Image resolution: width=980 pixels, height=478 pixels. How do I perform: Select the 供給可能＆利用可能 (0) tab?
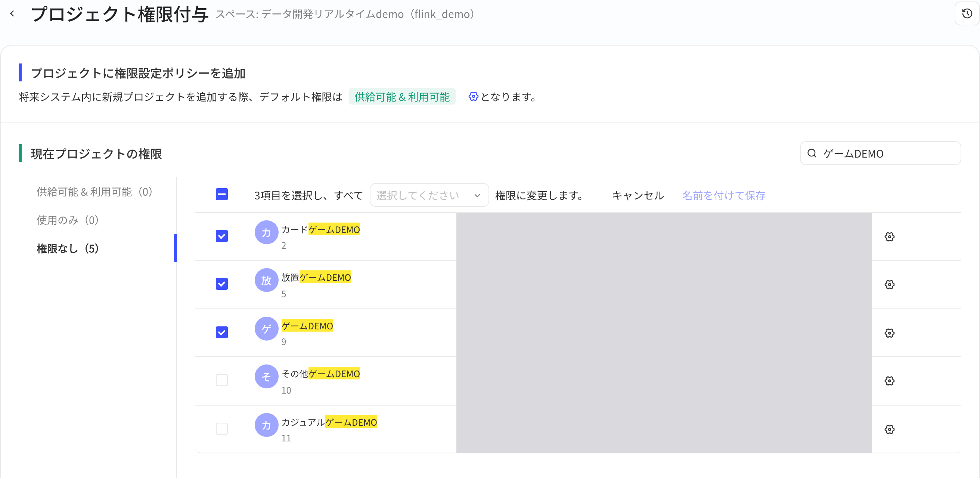pos(95,192)
